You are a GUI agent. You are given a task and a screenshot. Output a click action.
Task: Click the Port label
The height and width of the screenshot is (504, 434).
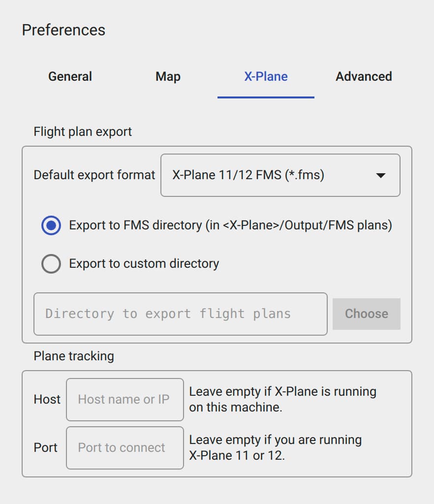tap(45, 447)
